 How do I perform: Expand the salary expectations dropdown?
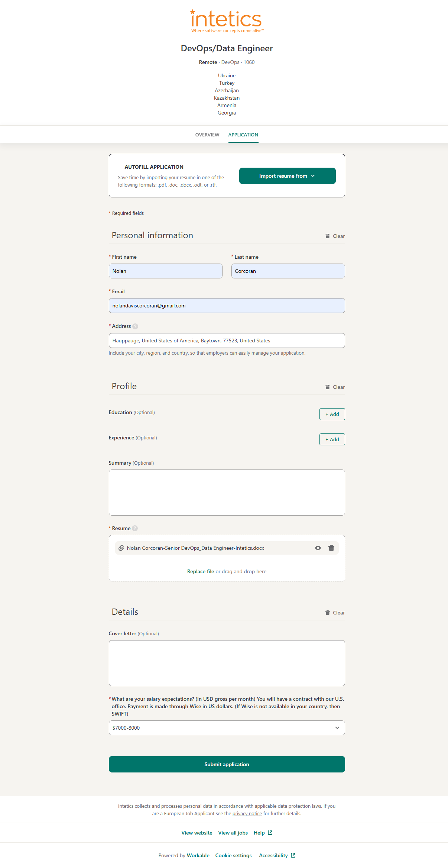tap(227, 728)
